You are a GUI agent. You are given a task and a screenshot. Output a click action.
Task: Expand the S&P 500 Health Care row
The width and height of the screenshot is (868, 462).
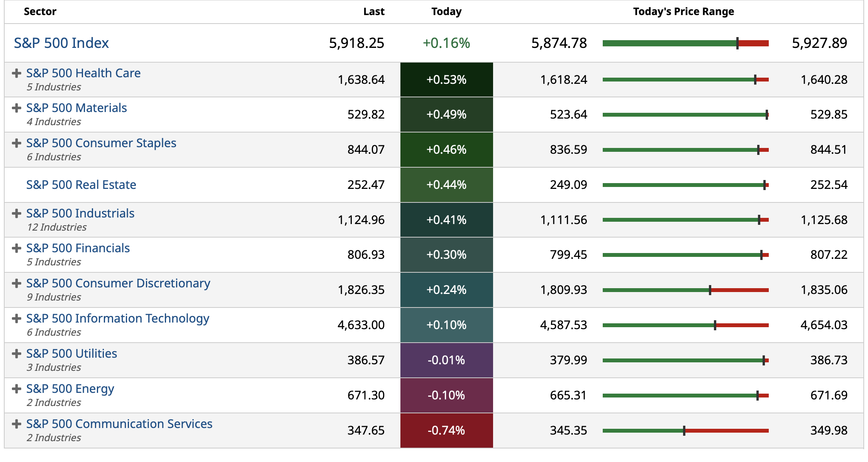tap(16, 73)
